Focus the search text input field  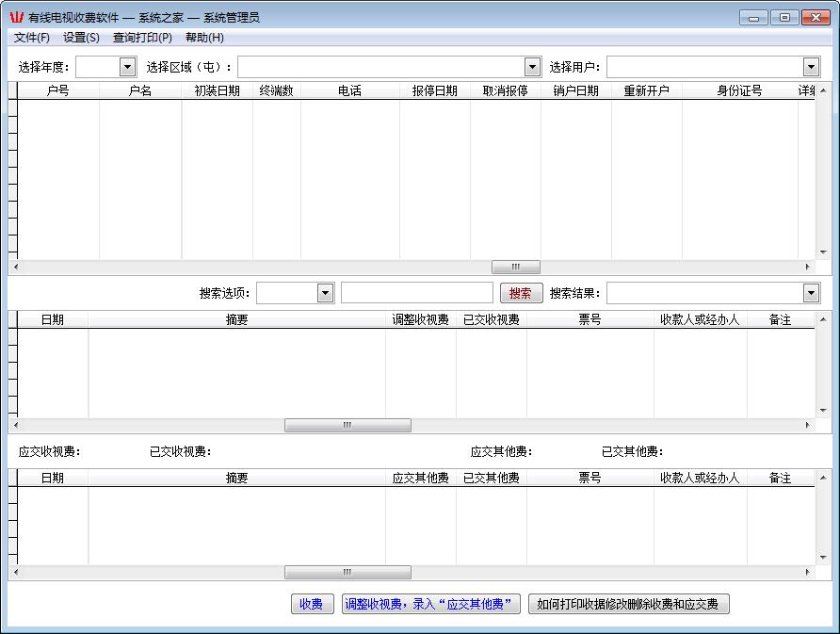tap(417, 293)
